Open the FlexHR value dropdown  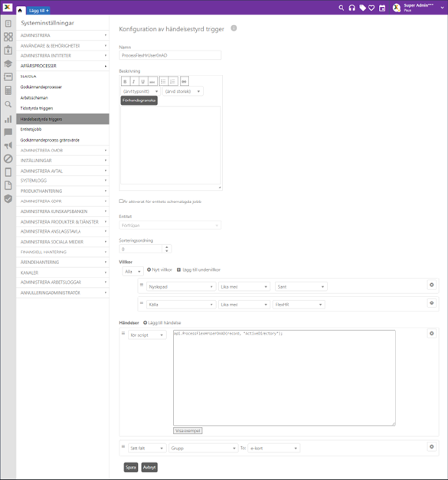[299, 305]
